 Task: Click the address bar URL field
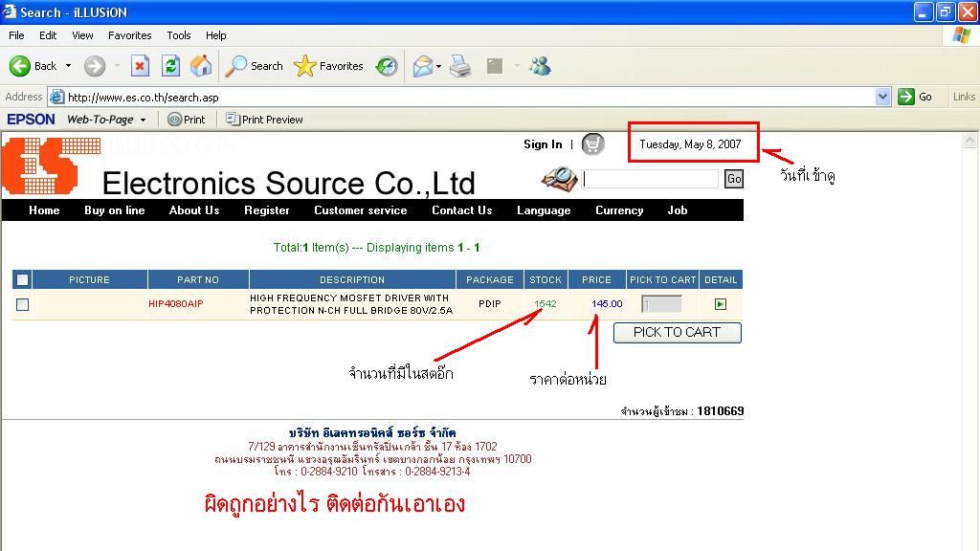(462, 97)
